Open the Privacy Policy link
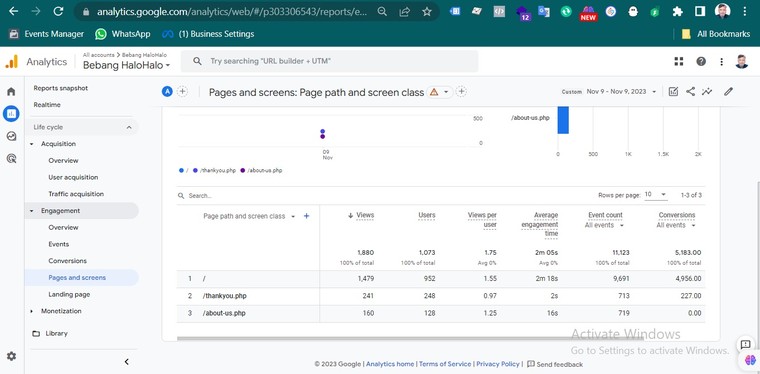This screenshot has width=760, height=374. pos(498,364)
